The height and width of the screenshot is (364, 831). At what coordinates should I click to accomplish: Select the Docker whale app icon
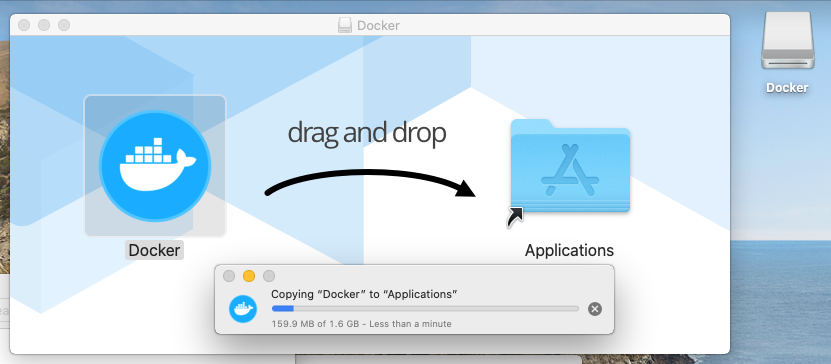155,166
